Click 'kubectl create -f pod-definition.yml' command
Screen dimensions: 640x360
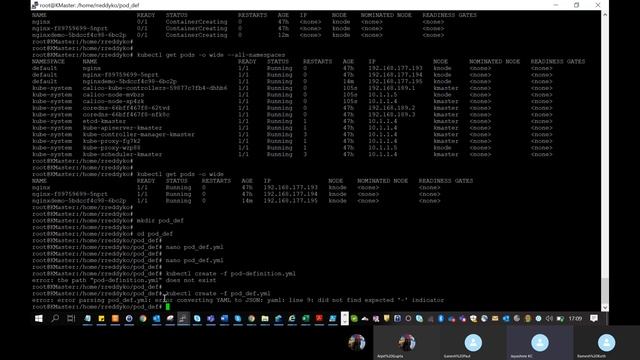(x=231, y=273)
